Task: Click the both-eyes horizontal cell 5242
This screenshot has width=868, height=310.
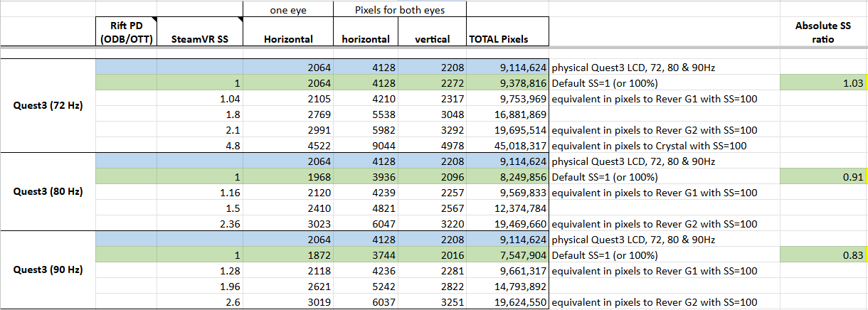Action: (x=366, y=287)
